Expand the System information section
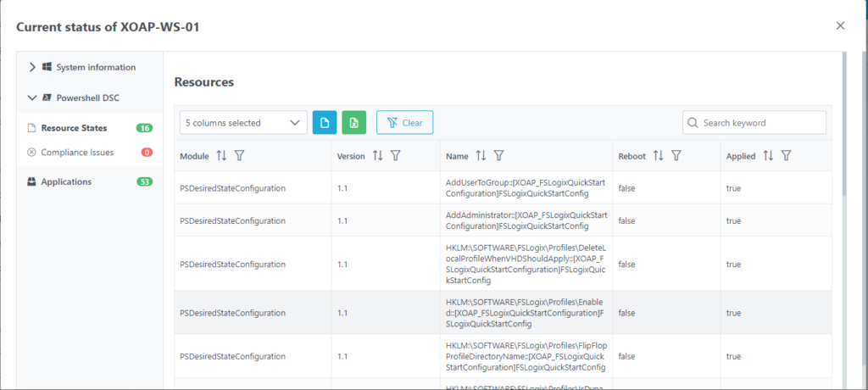The image size is (868, 390). pyautogui.click(x=32, y=67)
